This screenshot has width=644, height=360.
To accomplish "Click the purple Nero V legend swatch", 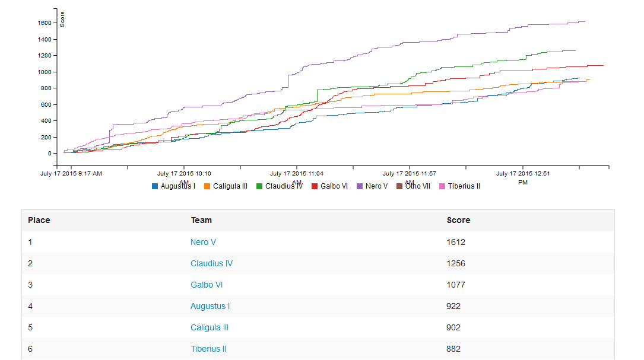I will coord(360,186).
